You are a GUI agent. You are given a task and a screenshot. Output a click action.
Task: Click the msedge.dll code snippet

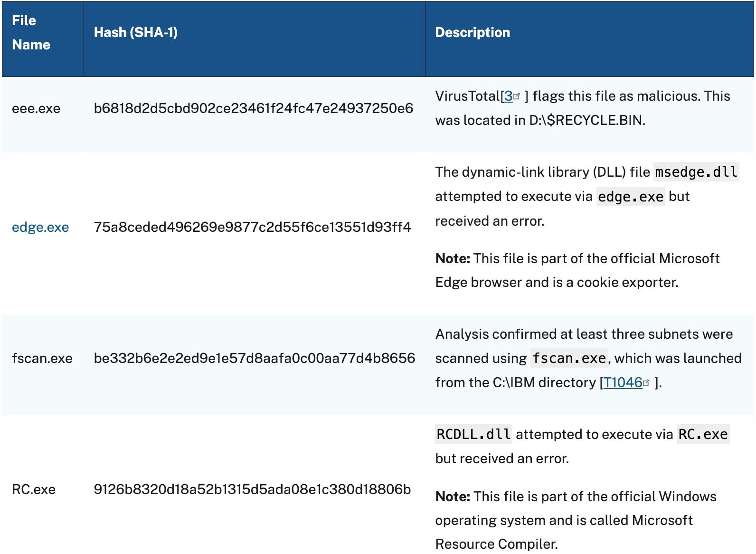(696, 172)
